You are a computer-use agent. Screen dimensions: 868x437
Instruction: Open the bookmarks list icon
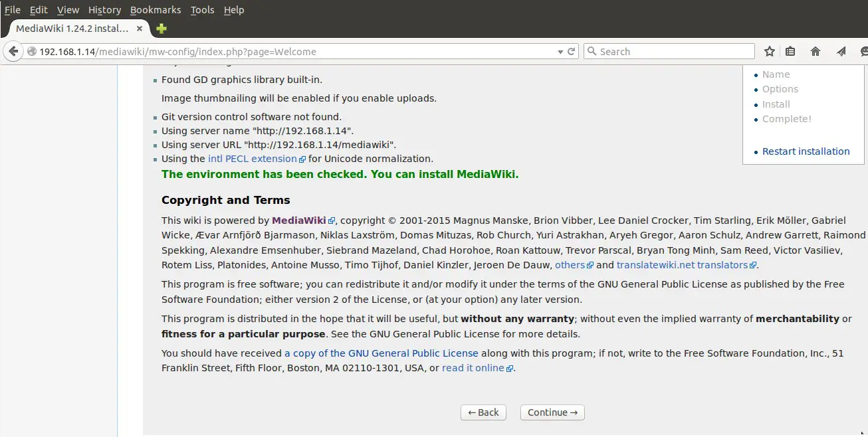(790, 51)
